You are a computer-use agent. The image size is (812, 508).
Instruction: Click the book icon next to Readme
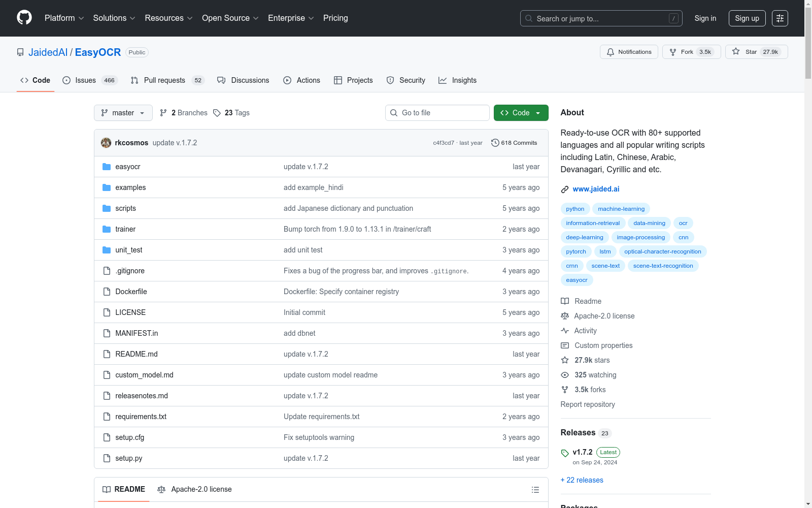565,301
